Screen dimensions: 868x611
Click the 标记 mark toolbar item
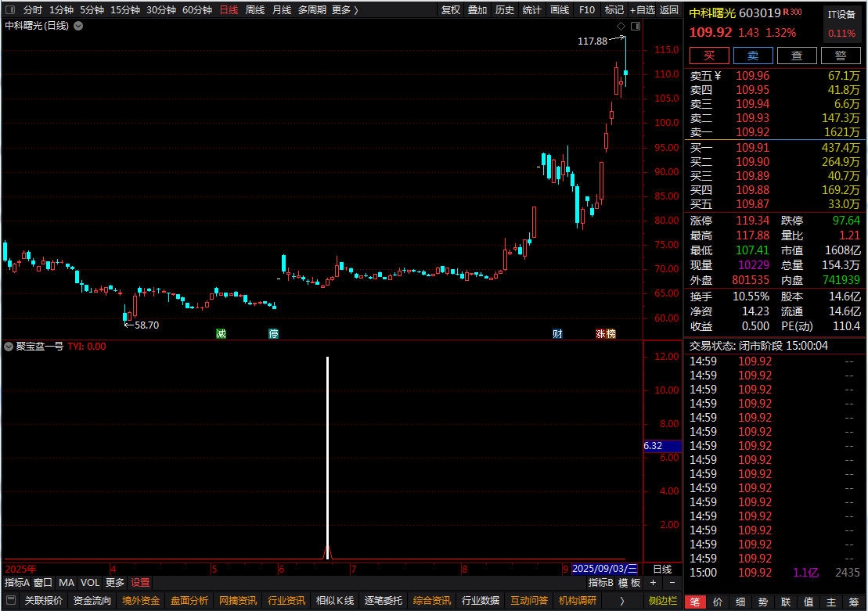[x=614, y=10]
